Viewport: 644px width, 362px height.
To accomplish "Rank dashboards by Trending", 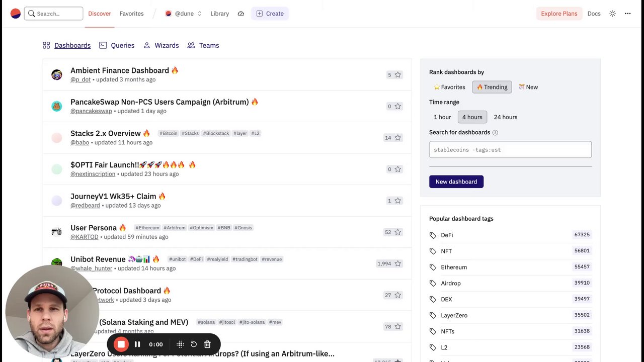I will click(492, 87).
